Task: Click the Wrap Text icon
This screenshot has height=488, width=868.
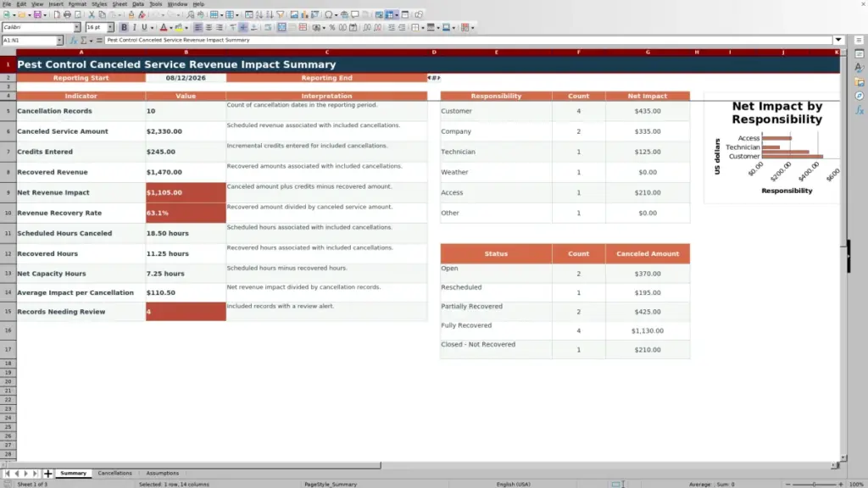Action: pos(268,28)
